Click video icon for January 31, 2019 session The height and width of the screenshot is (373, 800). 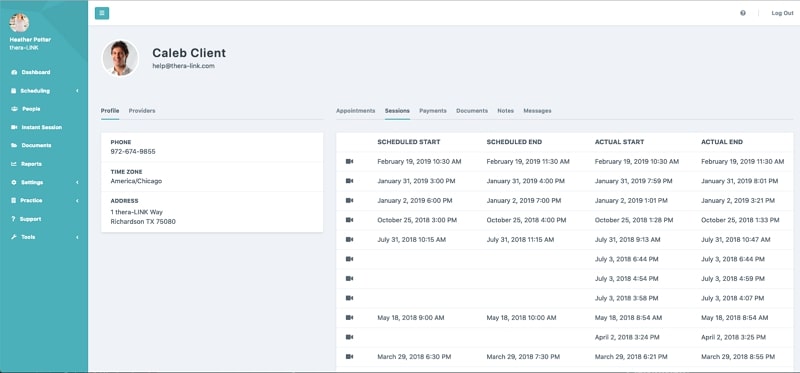349,181
